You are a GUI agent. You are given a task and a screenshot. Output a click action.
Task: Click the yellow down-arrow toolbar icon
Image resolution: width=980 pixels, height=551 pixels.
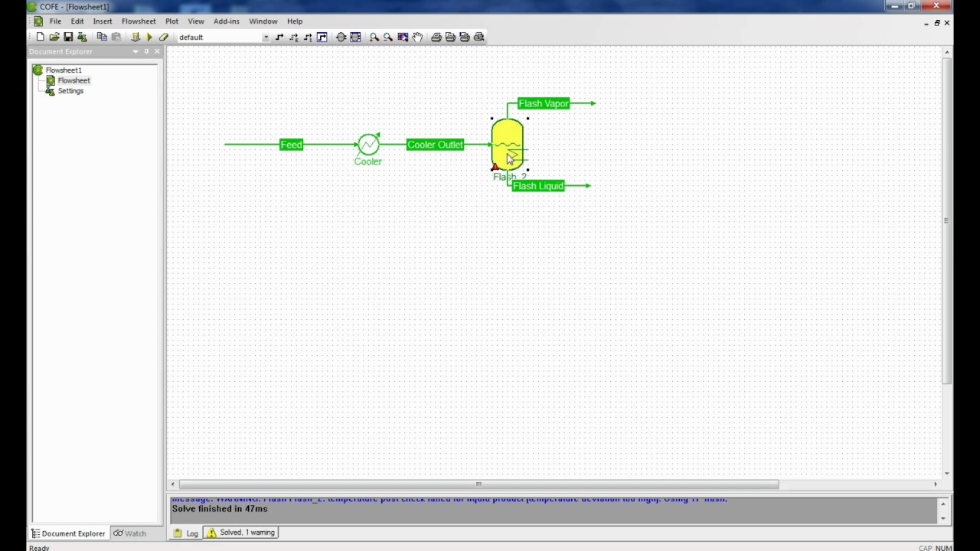click(x=136, y=37)
